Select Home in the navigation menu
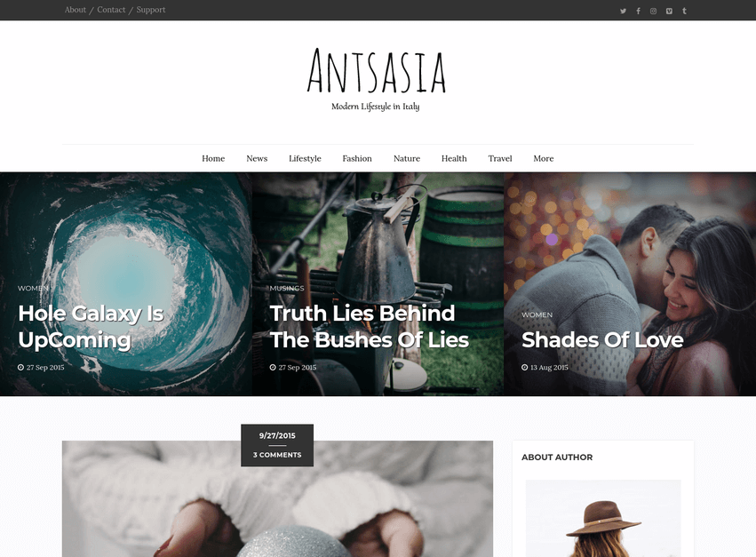This screenshot has height=557, width=756. pos(213,158)
